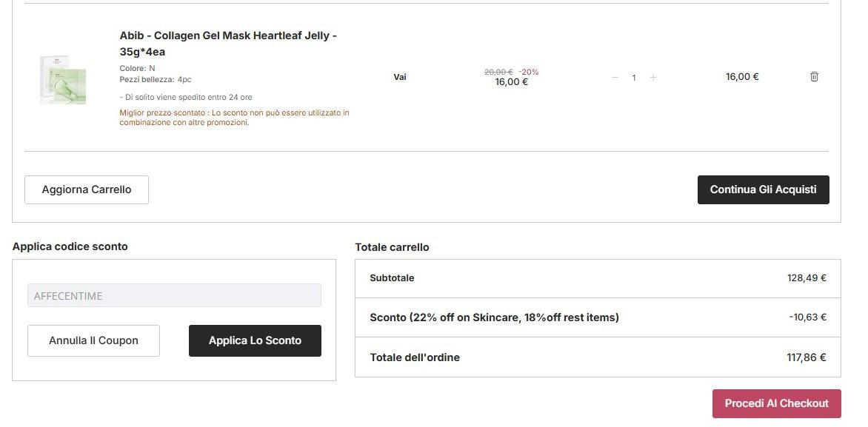Viewport: 868px width, 427px height.
Task: Open the Abib Collagen Gel Mask thumbnail
Action: 64,78
